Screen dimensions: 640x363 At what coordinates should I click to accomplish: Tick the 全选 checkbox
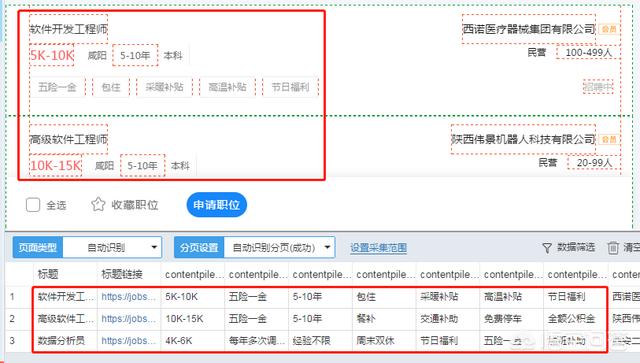click(33, 205)
